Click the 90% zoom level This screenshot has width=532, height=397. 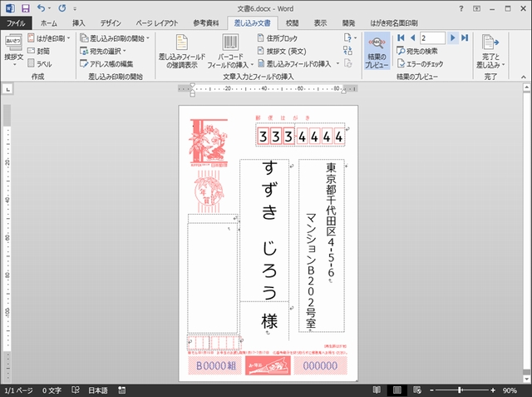pos(510,390)
